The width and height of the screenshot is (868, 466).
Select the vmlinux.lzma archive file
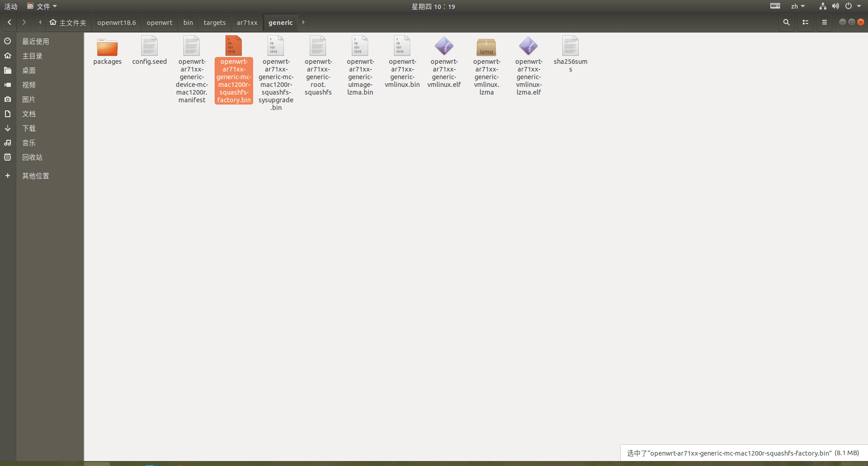tap(486, 47)
